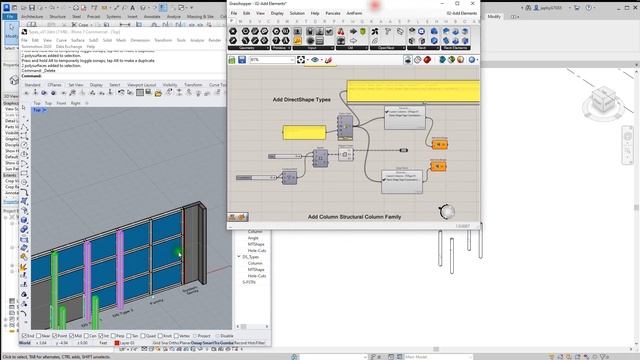Switch to the Right viewport tab

pyautogui.click(x=76, y=103)
